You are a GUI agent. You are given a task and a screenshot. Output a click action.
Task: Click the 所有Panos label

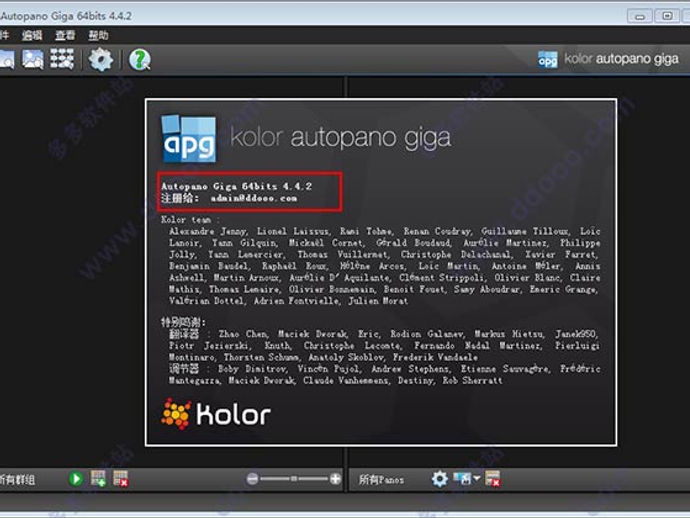[382, 480]
